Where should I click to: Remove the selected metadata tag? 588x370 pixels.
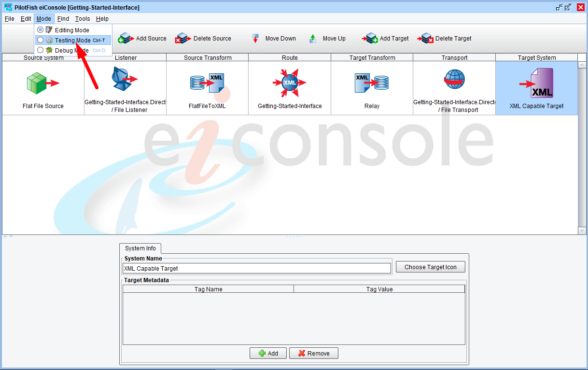(314, 353)
